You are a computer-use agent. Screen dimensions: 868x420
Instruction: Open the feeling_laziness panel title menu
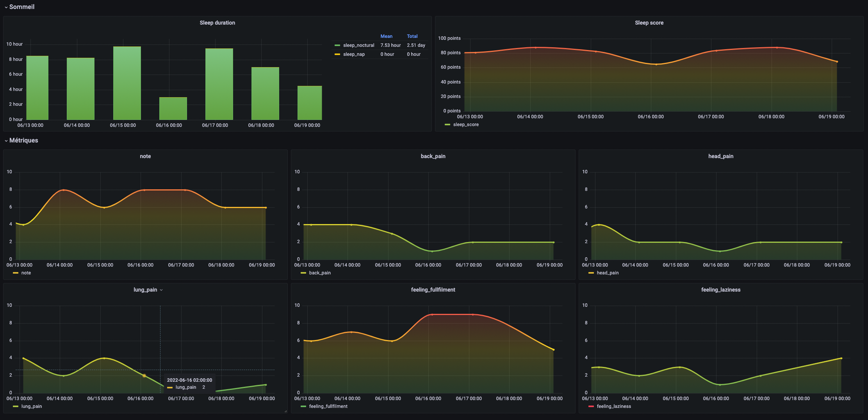click(721, 290)
